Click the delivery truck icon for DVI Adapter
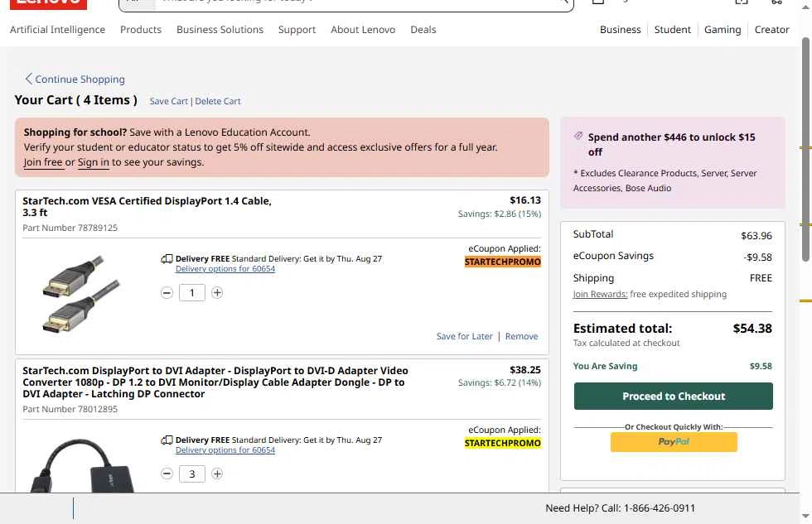The width and height of the screenshot is (812, 524). tap(167, 440)
